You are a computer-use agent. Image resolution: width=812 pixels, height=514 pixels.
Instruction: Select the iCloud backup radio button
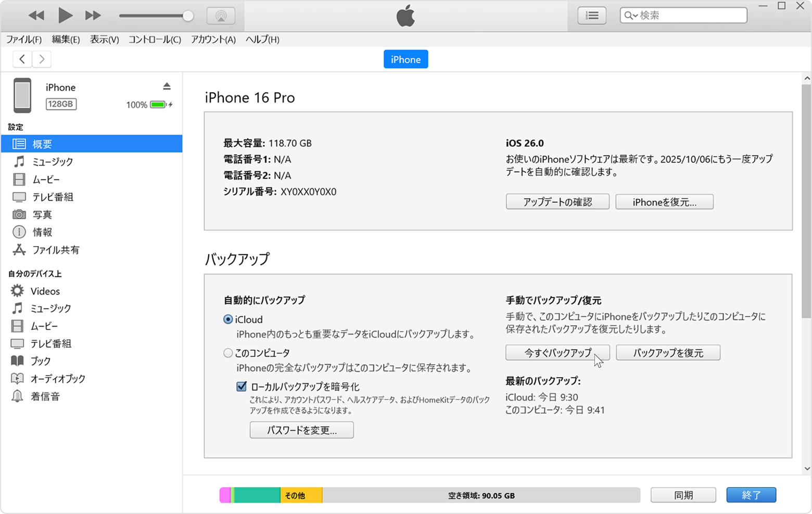click(x=228, y=319)
